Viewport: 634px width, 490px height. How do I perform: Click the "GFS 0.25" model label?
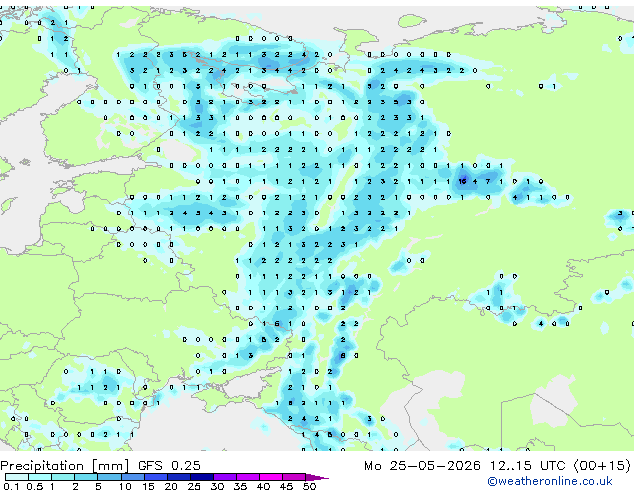coord(169,466)
